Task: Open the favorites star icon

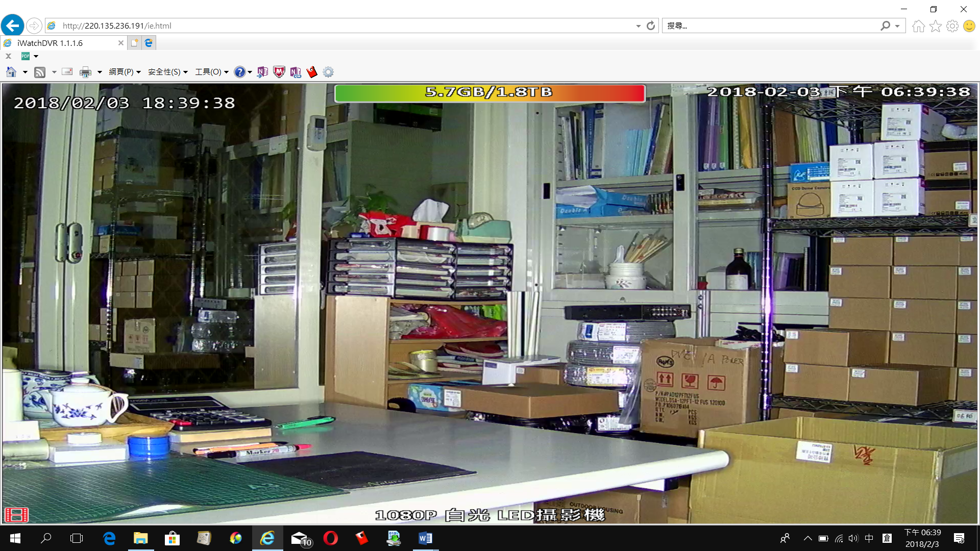Action: [935, 26]
